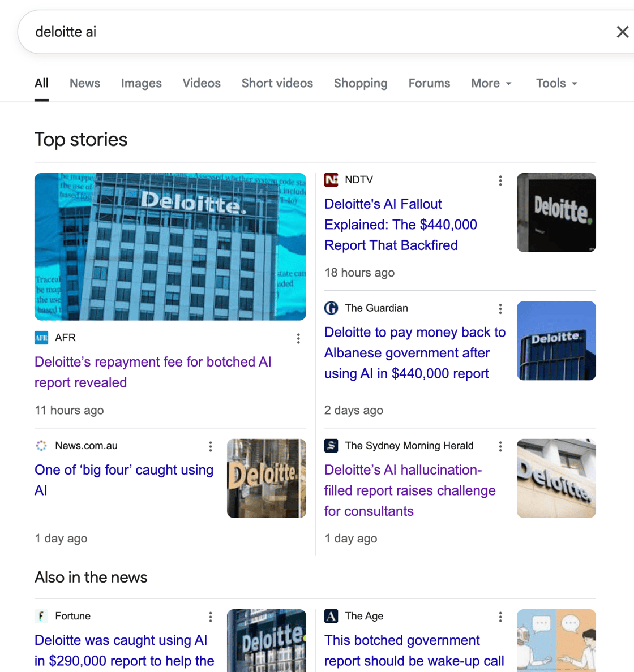This screenshot has height=672, width=634.
Task: Expand the More search categories dropdown
Action: [x=491, y=83]
